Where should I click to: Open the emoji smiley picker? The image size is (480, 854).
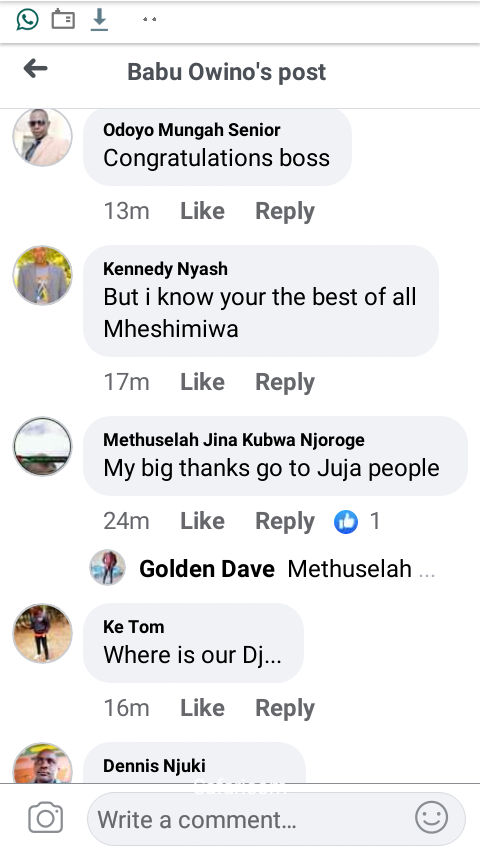[432, 818]
